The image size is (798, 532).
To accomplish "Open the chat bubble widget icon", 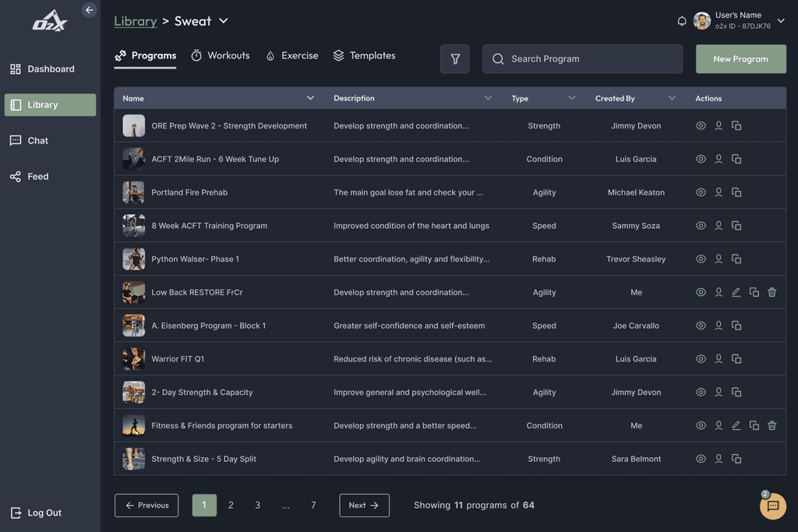I will point(772,506).
